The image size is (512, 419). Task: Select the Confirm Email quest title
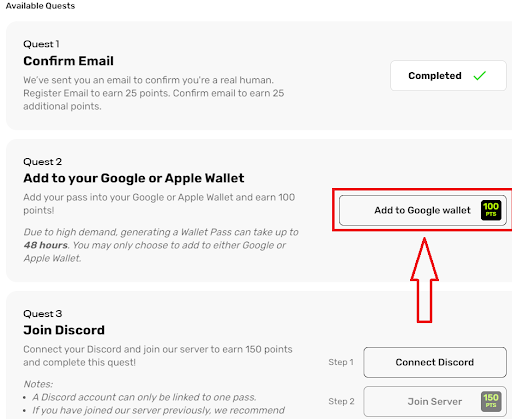[68, 61]
